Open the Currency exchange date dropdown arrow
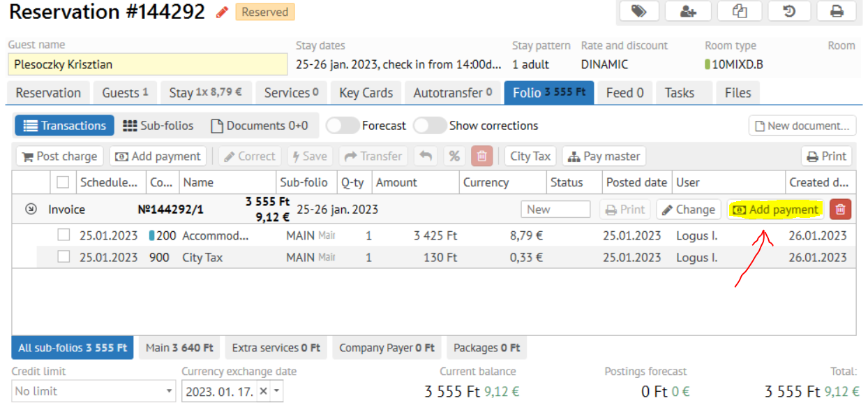The image size is (868, 417). (x=277, y=391)
